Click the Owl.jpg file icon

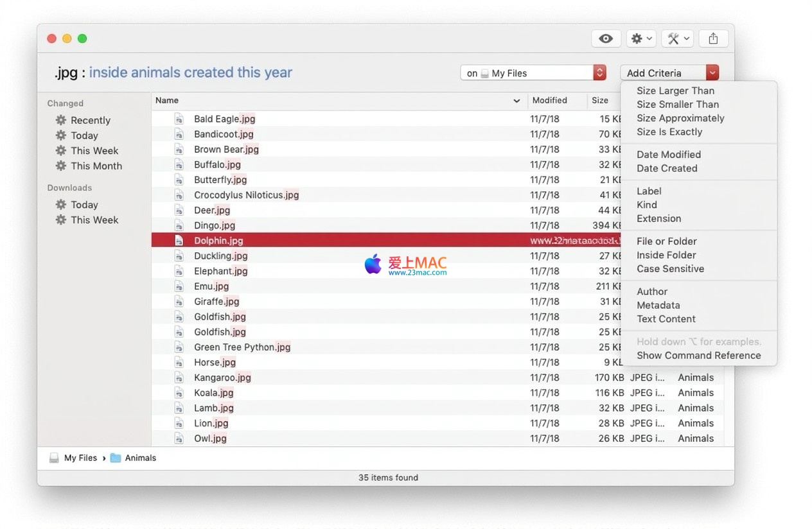click(179, 438)
